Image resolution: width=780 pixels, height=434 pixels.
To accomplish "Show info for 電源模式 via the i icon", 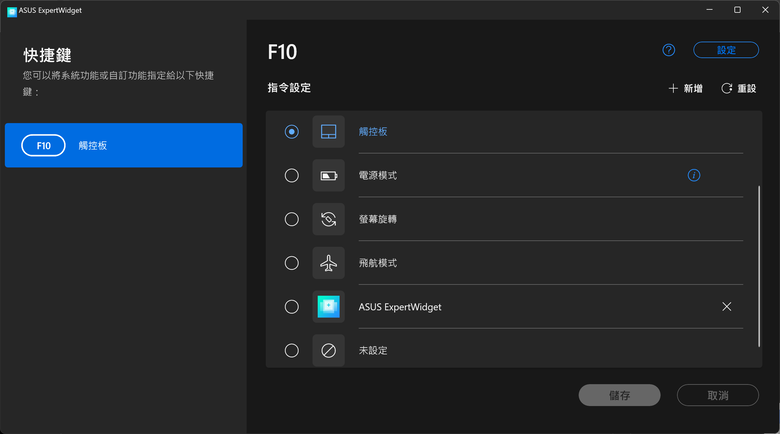I will point(694,175).
